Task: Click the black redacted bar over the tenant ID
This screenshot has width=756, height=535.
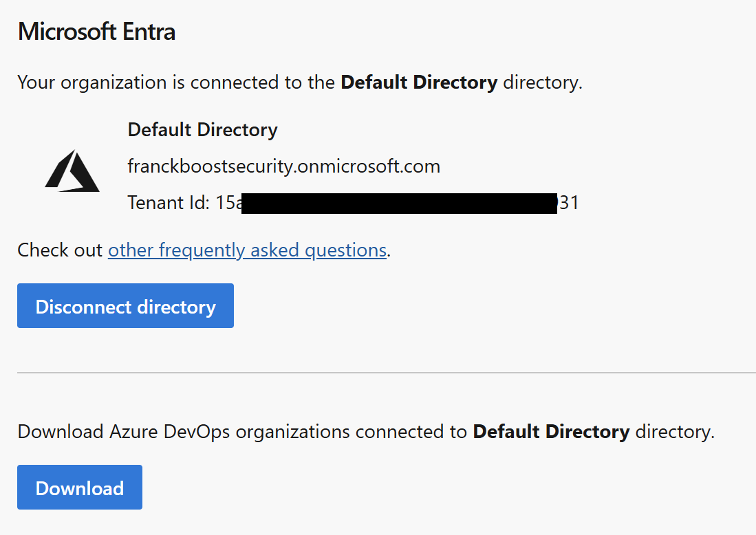Action: pos(399,204)
